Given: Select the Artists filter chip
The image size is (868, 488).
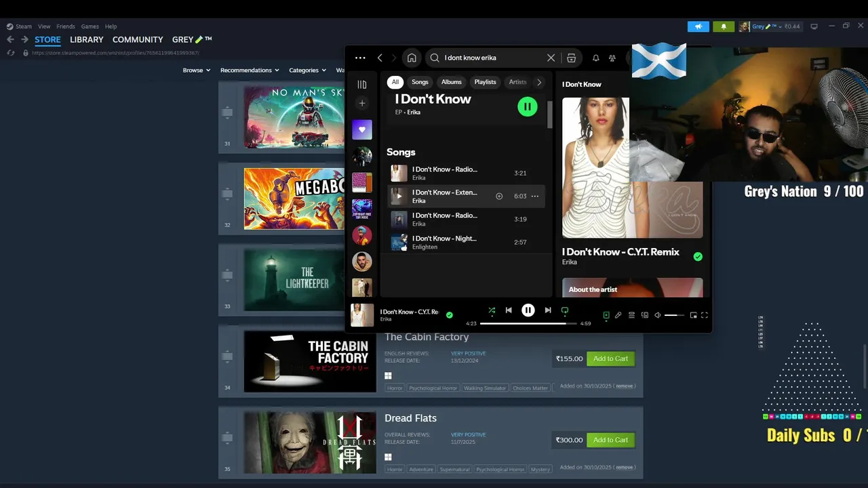Looking at the screenshot, I should click(517, 82).
